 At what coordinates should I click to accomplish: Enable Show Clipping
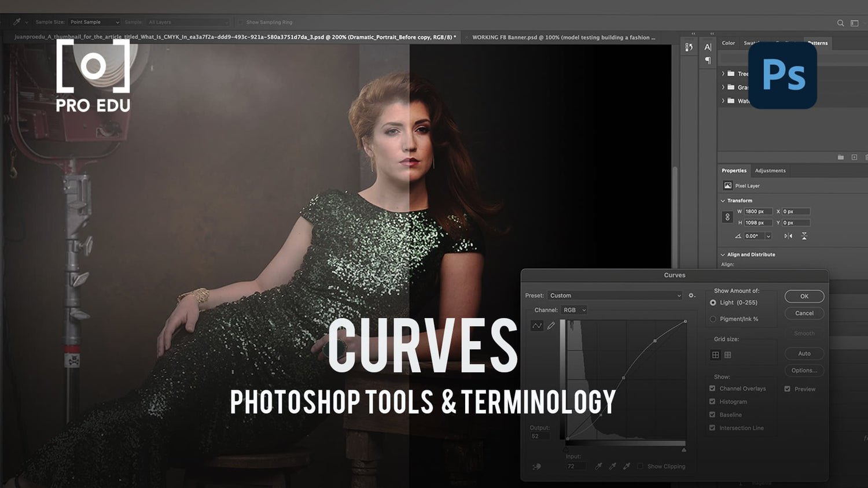pos(641,467)
